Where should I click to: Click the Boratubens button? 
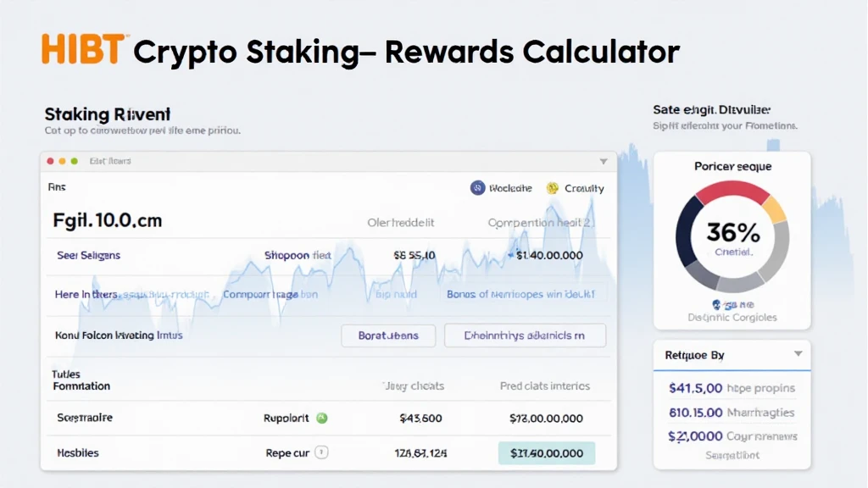(x=388, y=335)
